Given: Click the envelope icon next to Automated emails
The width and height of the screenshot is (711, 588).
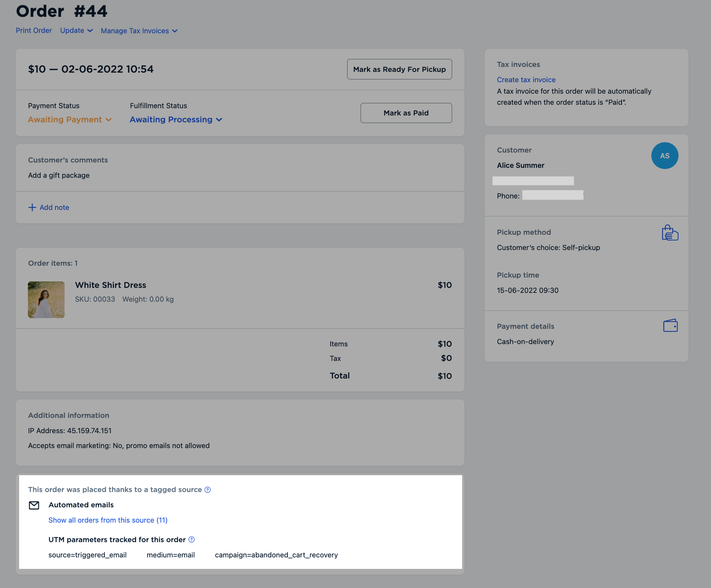Looking at the screenshot, I should (x=34, y=505).
